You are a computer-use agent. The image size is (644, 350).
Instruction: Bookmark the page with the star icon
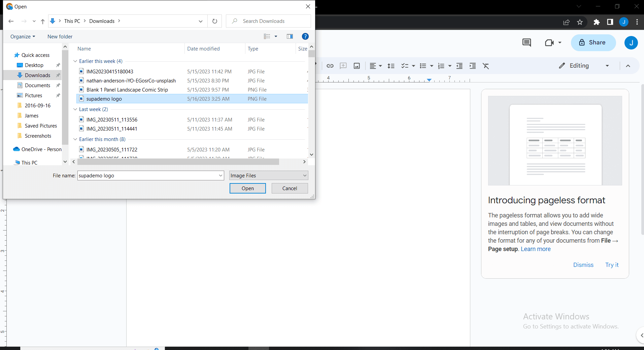pyautogui.click(x=580, y=22)
